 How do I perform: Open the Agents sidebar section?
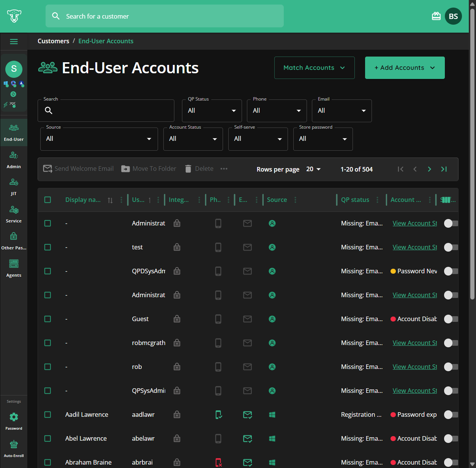point(14,268)
